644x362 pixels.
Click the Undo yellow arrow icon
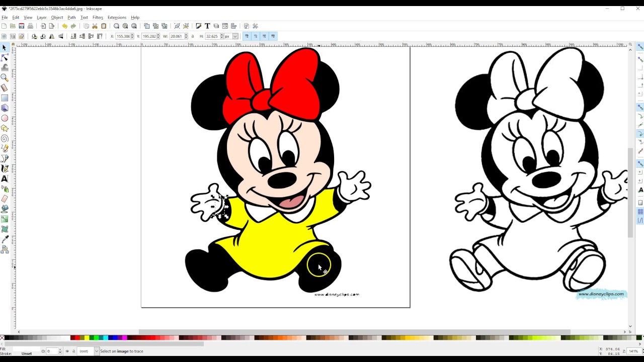click(64, 26)
